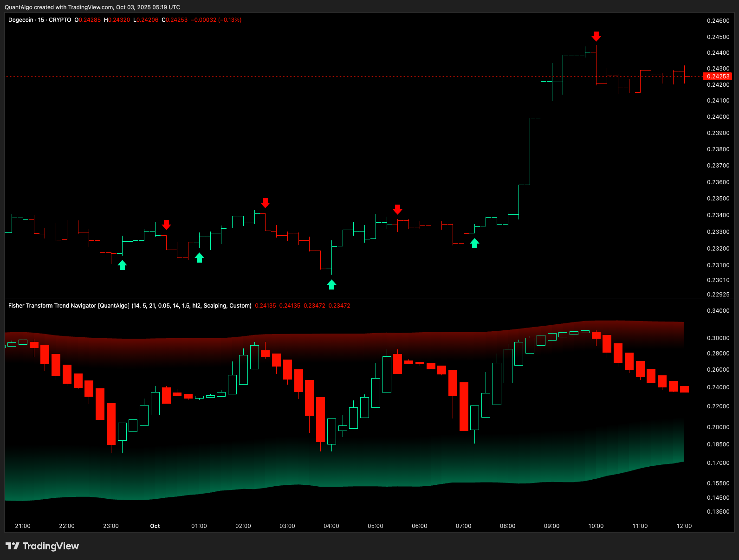Image resolution: width=739 pixels, height=560 pixels.
Task: Click the 12:00 time axis label
Action: click(684, 526)
